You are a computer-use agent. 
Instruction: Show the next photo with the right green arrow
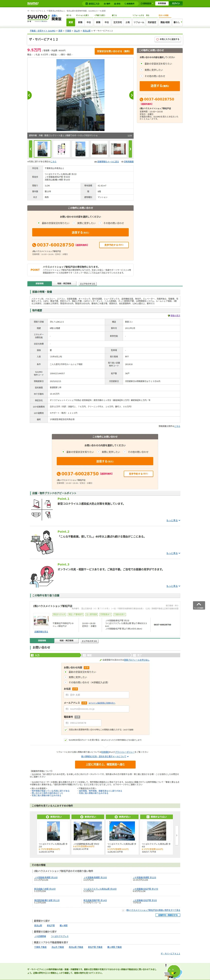point(131,95)
